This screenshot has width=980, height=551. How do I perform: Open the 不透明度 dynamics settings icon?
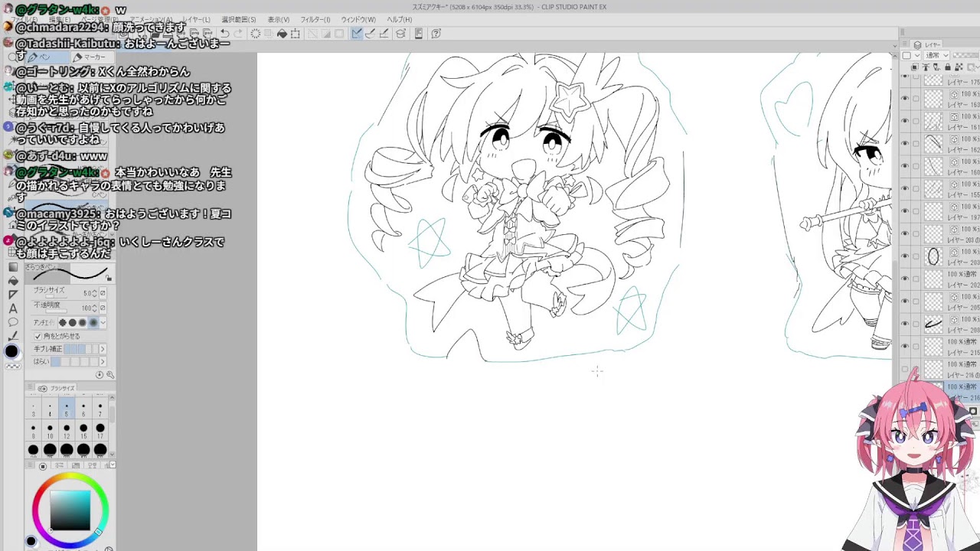tap(103, 308)
